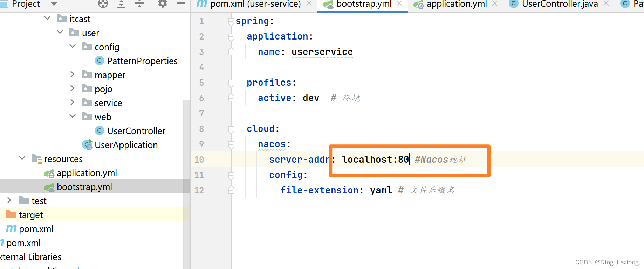Select application.yml in project tree
Viewport: 644px width, 269px height.
click(87, 173)
